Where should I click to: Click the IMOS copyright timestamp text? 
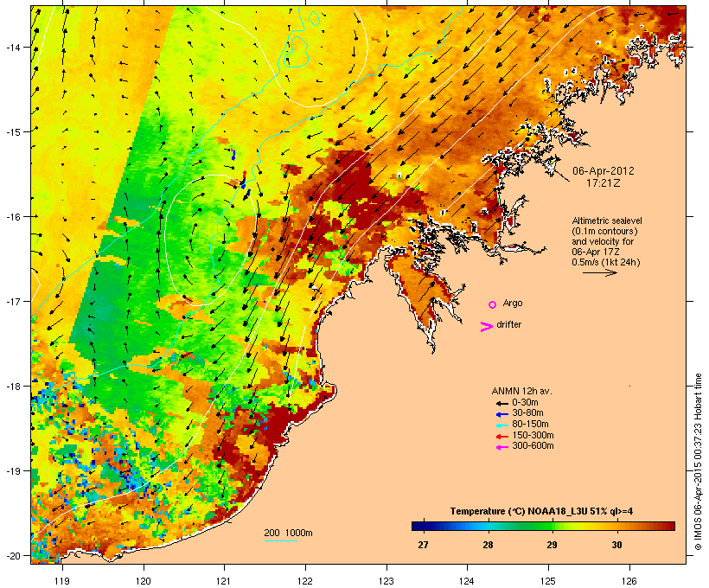tap(699, 462)
